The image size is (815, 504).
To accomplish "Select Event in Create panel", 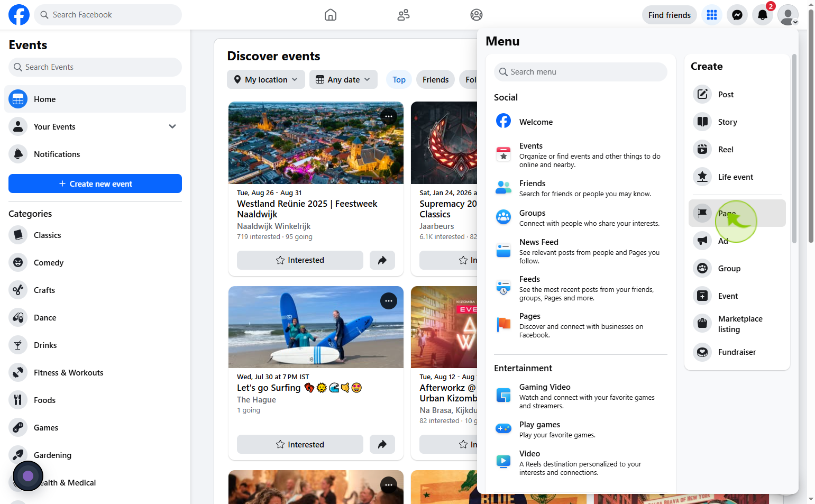I will pos(737,296).
